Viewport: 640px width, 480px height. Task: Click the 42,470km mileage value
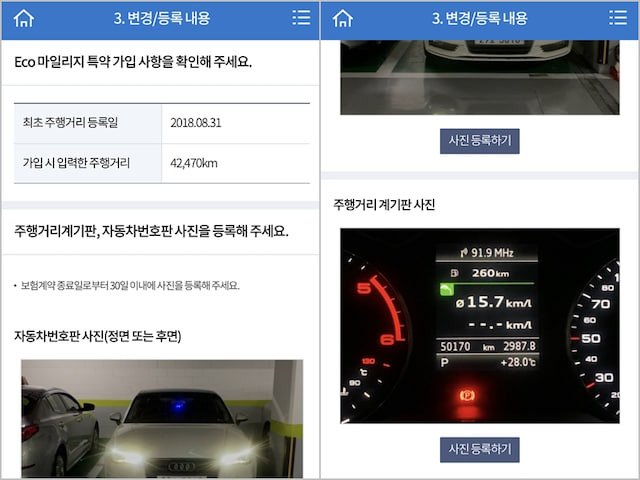(x=194, y=163)
